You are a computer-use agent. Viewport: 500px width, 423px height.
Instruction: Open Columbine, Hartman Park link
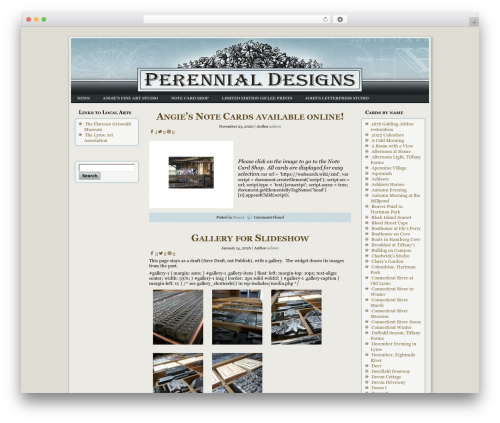(393, 270)
